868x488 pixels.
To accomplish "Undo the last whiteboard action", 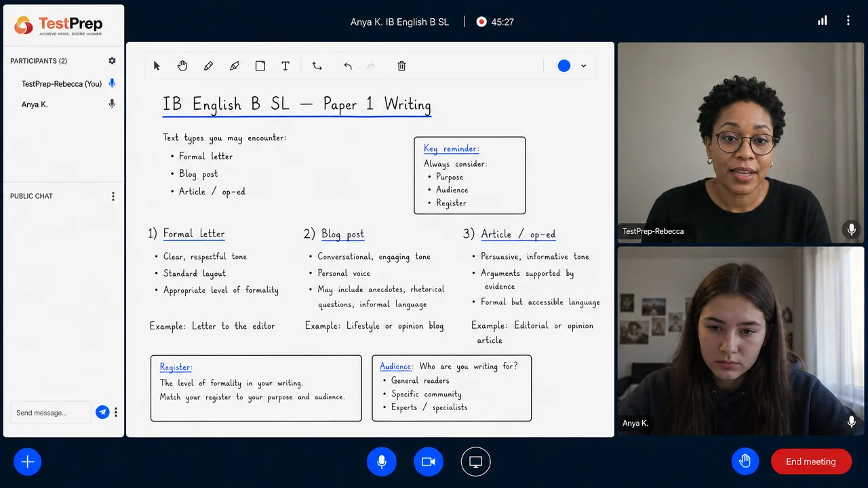I will click(348, 66).
